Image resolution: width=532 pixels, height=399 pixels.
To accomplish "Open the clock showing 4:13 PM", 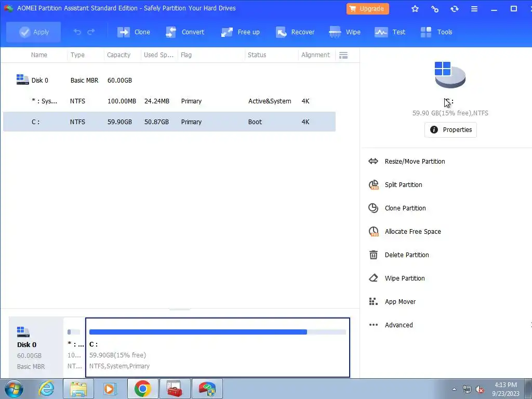I will (506, 389).
